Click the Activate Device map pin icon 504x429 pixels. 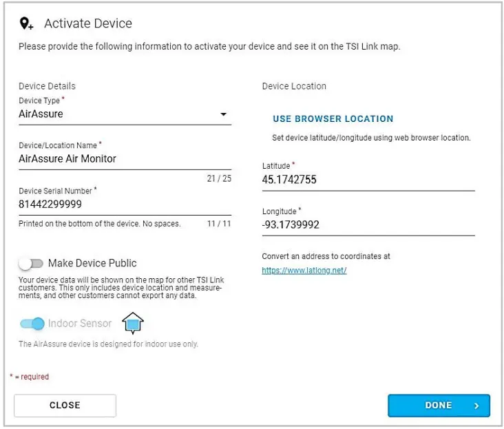click(x=26, y=24)
